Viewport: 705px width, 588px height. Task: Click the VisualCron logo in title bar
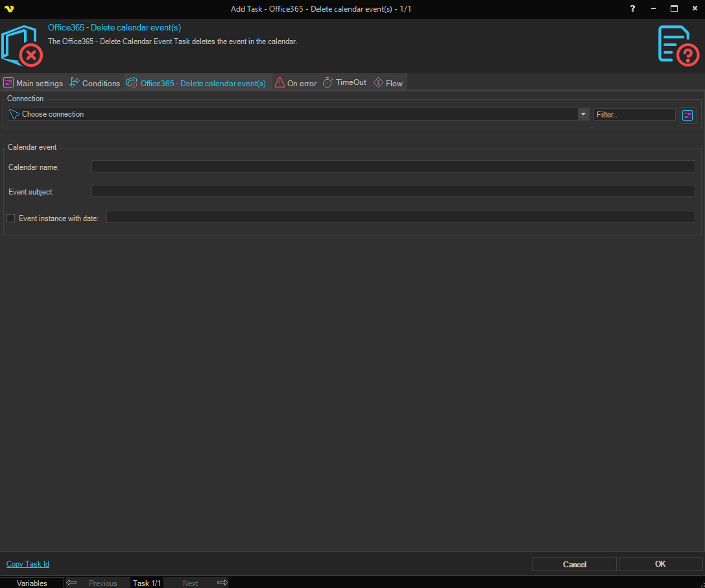pos(9,9)
